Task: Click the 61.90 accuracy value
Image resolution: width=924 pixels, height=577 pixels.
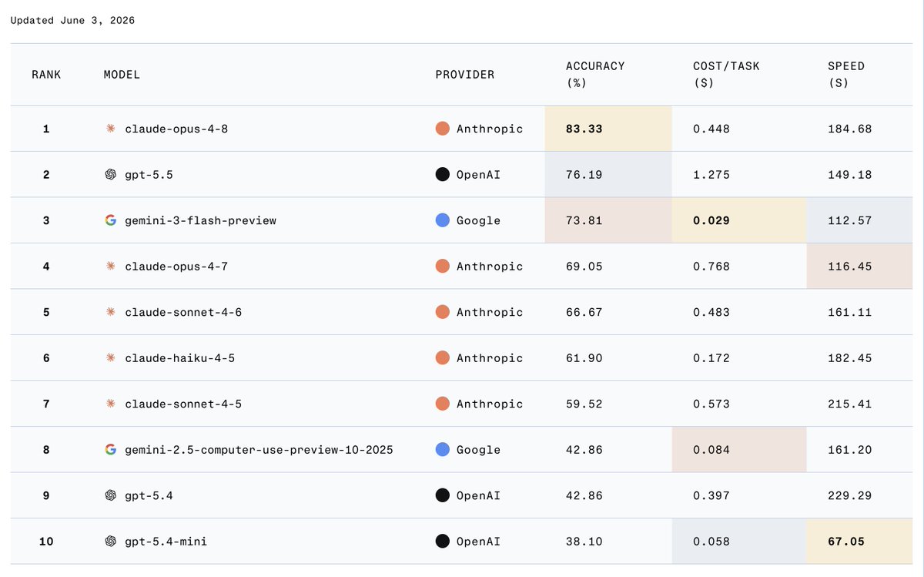Action: (x=584, y=358)
